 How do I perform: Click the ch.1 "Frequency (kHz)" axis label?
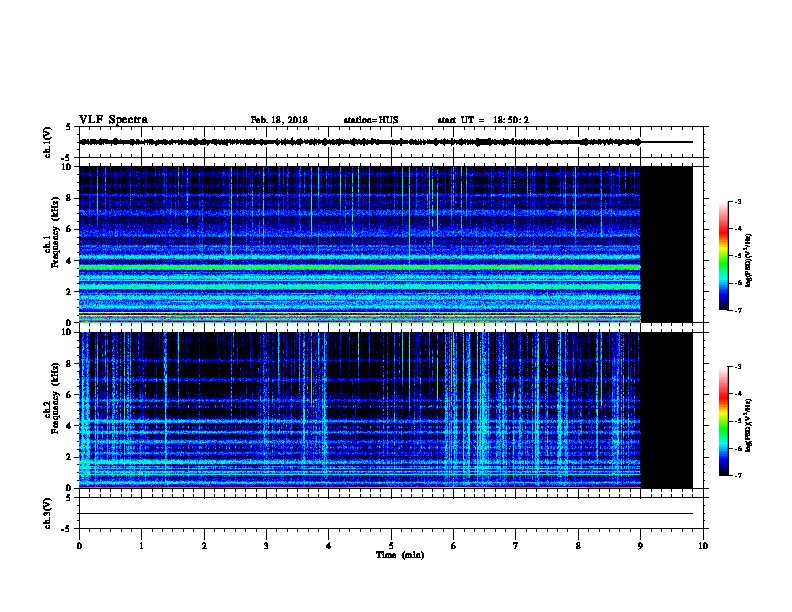coord(55,232)
